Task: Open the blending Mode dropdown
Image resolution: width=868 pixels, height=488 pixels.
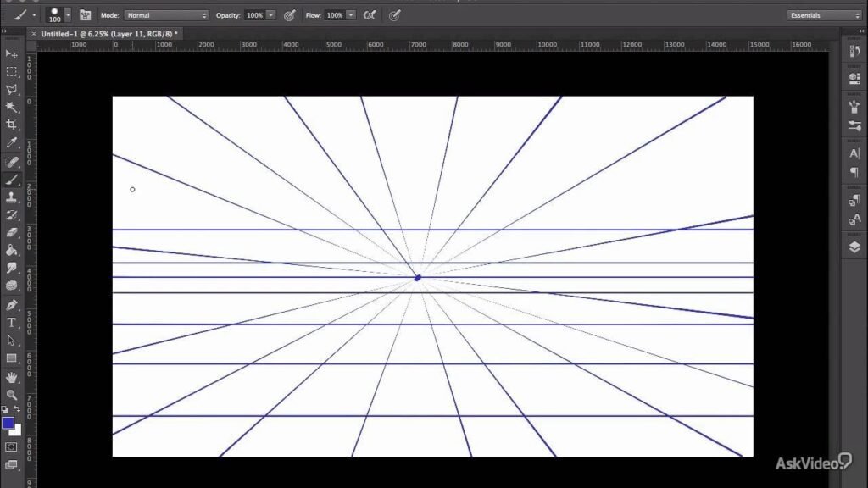Action: [x=166, y=15]
